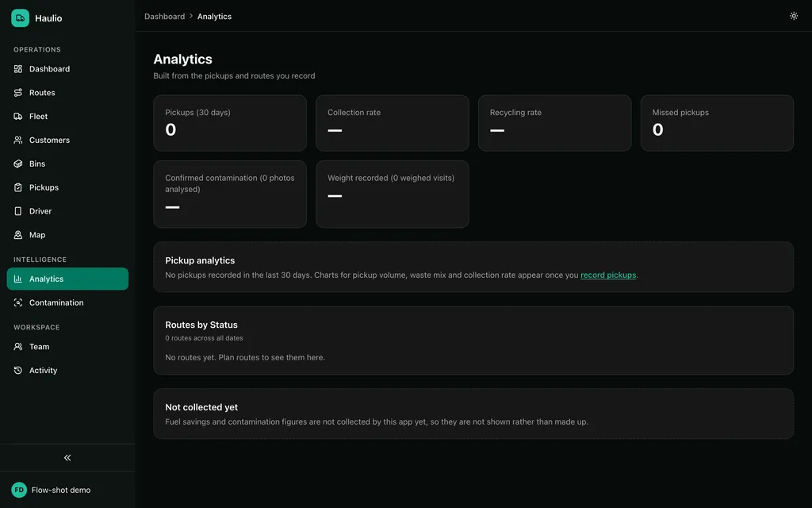Viewport: 812px width, 508px height.
Task: Click the FD user avatar
Action: [x=19, y=490]
